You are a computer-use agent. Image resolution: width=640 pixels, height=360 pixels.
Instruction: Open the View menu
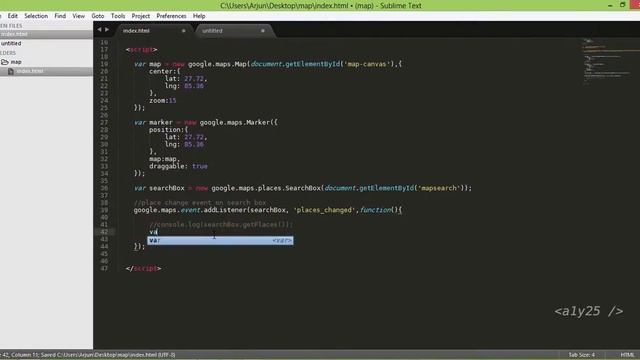click(78, 16)
